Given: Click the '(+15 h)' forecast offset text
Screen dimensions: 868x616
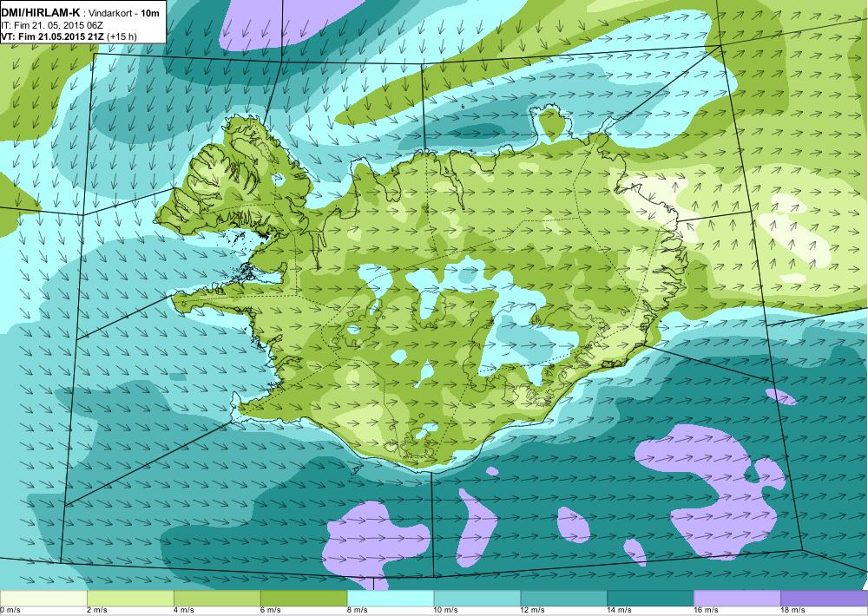Looking at the screenshot, I should point(122,36).
